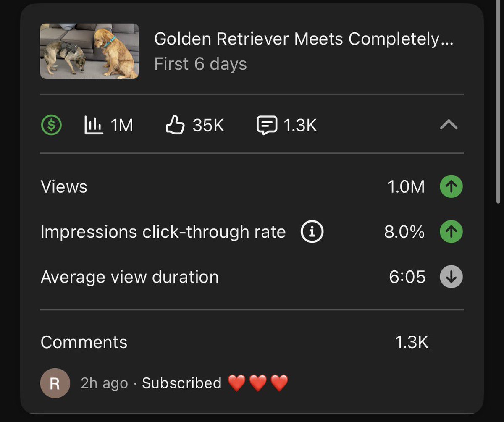Open the 'Subscribed' comment with hearts
This screenshot has height=422, width=504.
pos(215,383)
